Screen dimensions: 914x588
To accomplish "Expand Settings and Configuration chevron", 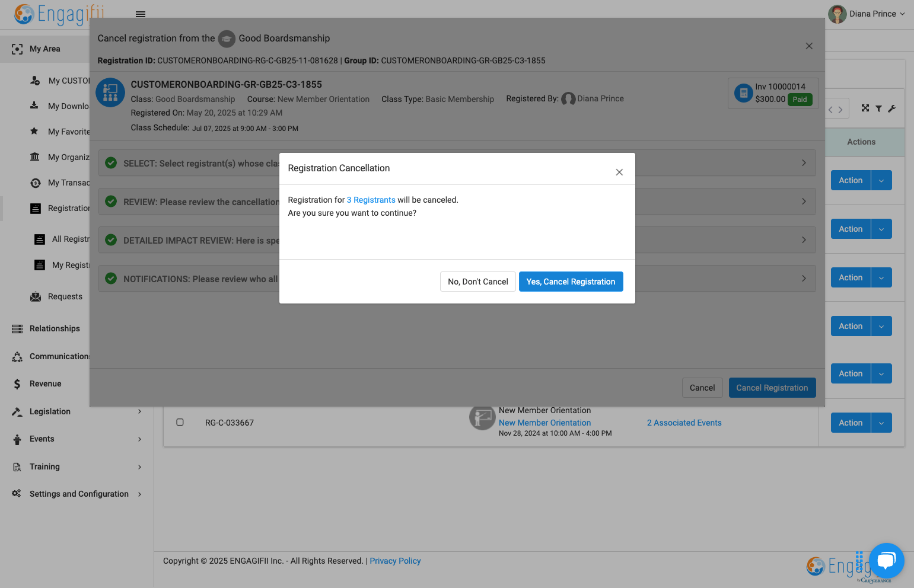I will (139, 494).
